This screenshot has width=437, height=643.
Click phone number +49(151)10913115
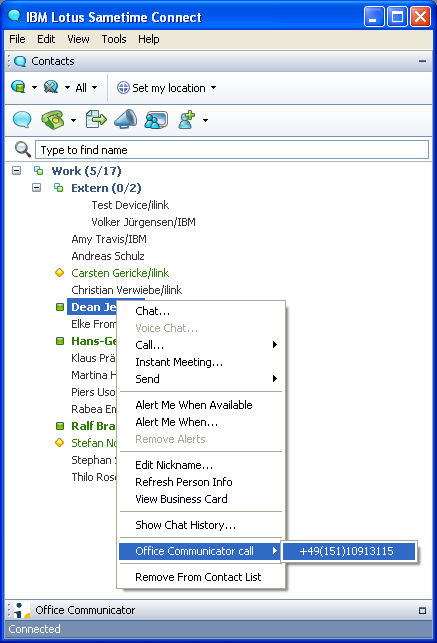[x=349, y=551]
